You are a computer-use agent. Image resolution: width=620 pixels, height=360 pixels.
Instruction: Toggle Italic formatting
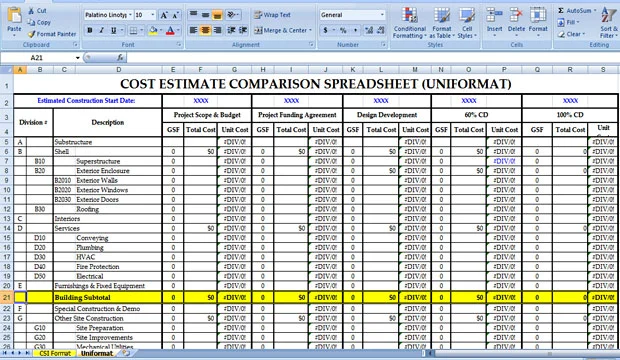(x=102, y=30)
